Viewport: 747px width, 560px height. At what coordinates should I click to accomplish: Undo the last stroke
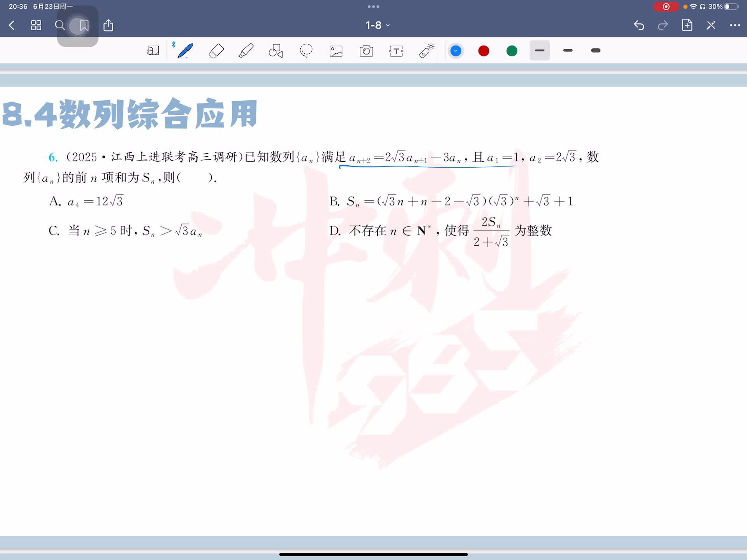pyautogui.click(x=639, y=25)
